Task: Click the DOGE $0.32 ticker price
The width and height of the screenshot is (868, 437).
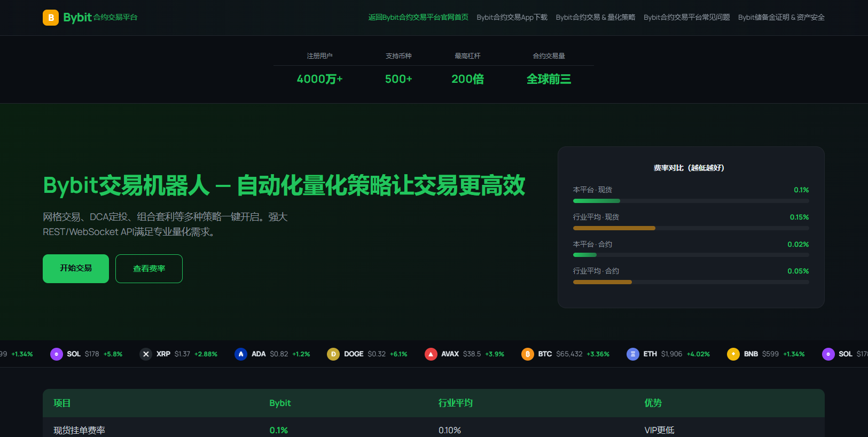Action: coord(377,354)
